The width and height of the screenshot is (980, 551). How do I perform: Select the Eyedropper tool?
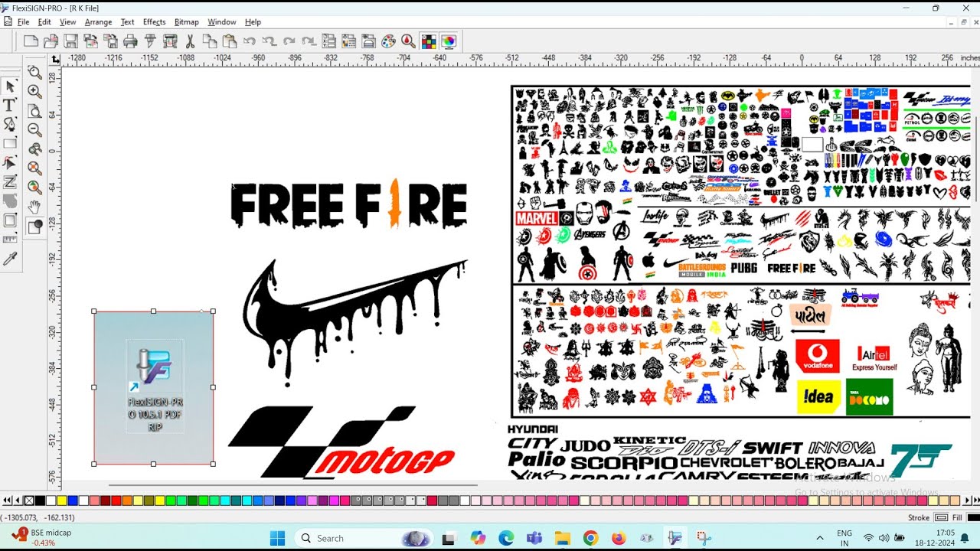tap(10, 259)
